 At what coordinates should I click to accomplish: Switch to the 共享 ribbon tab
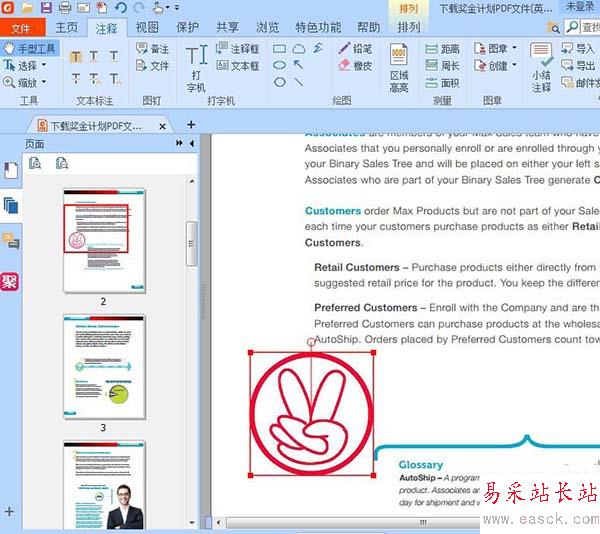[x=227, y=28]
